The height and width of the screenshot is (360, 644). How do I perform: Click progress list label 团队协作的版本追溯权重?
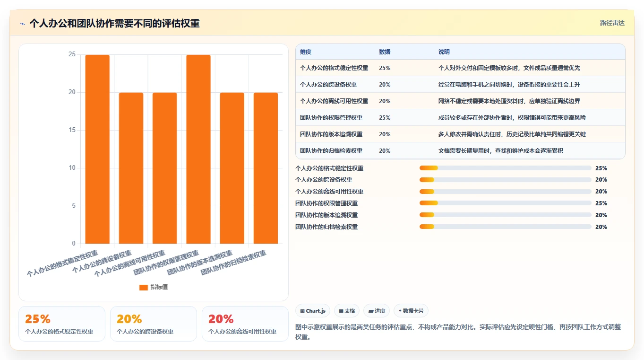tap(326, 215)
